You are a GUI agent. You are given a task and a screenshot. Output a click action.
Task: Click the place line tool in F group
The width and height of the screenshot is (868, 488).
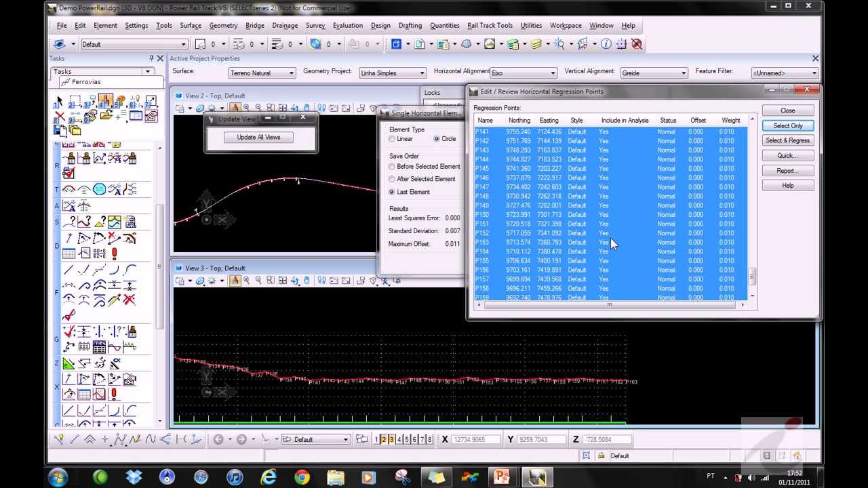click(x=68, y=270)
